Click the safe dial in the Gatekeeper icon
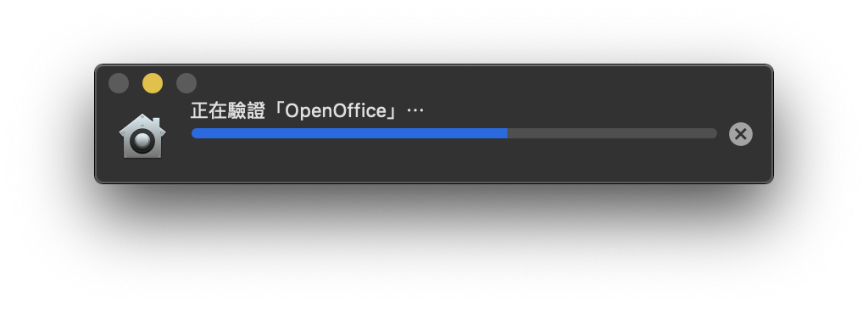Image resolution: width=868 pixels, height=309 pixels. coord(142,142)
